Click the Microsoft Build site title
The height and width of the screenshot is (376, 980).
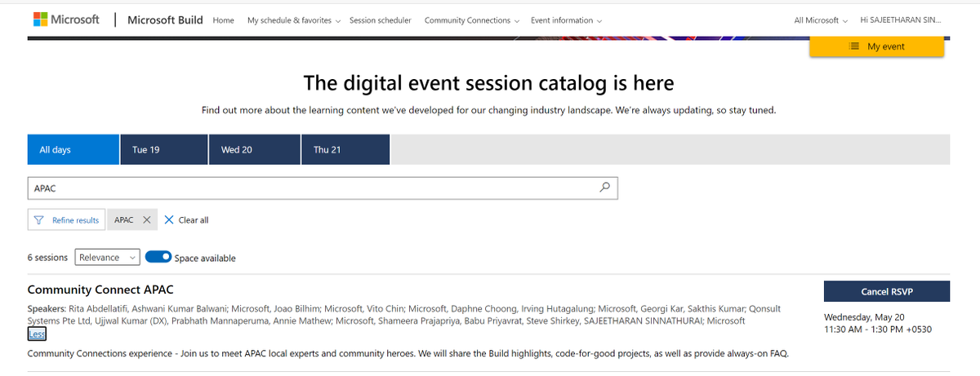coord(166,20)
